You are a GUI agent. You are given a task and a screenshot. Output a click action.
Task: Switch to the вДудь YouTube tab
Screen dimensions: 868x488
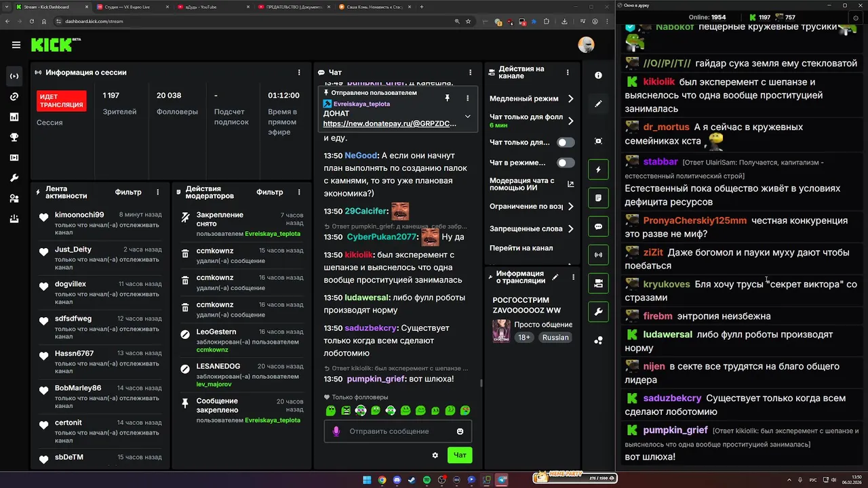point(213,7)
